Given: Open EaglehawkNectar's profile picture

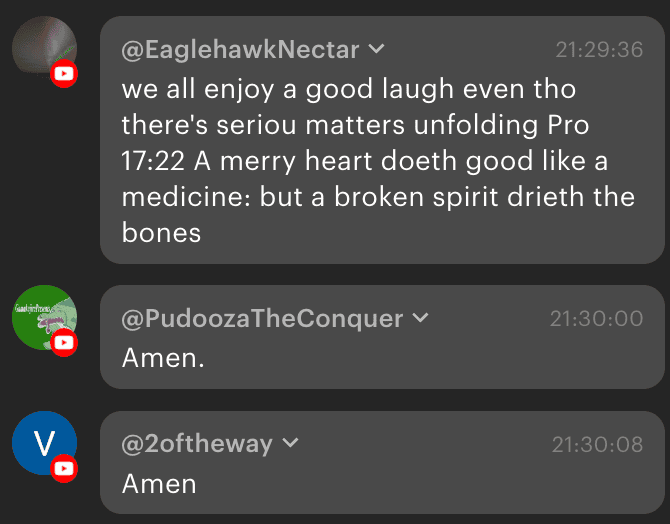Looking at the screenshot, I should (41, 46).
